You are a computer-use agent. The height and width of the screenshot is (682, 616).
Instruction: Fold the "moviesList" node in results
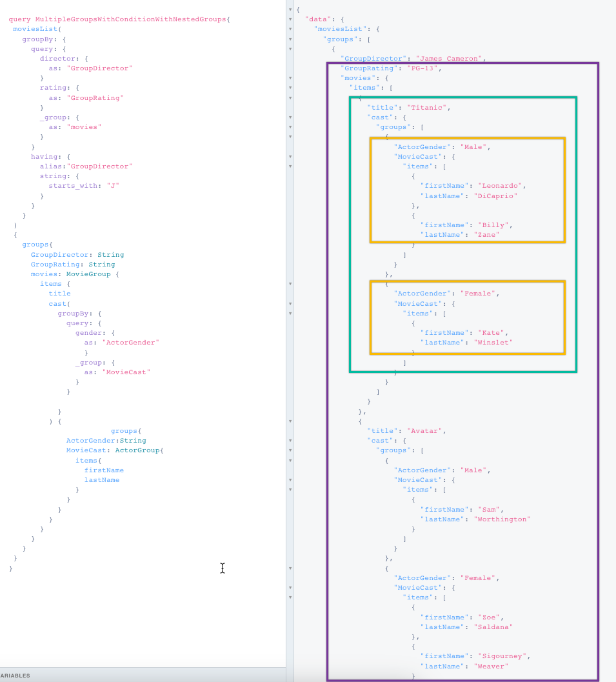tap(290, 29)
